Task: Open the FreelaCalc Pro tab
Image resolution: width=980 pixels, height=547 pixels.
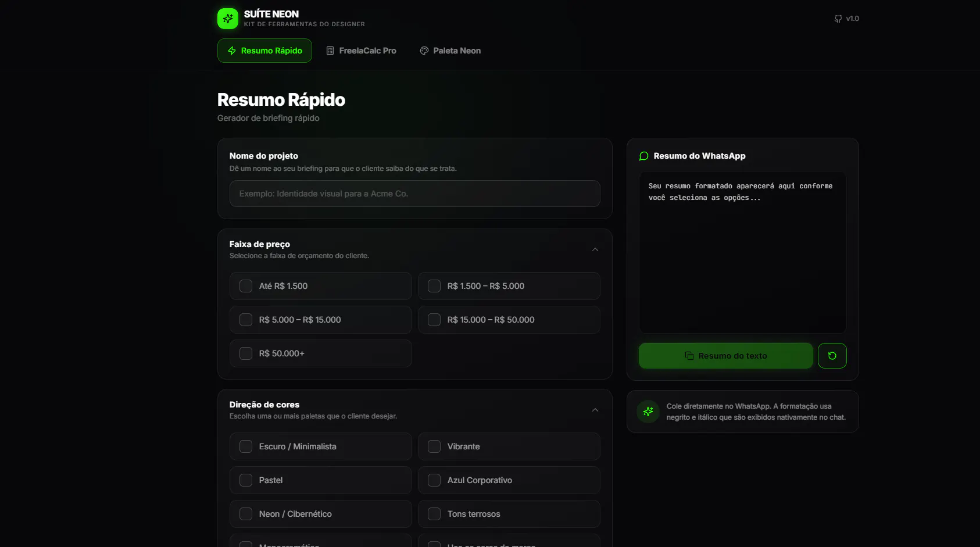Action: [x=361, y=51]
